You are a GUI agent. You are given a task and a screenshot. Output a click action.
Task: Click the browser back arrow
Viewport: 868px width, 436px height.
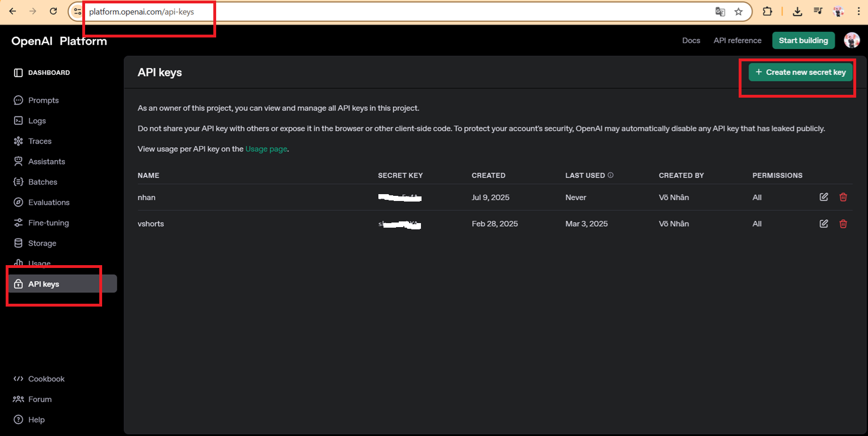pyautogui.click(x=12, y=11)
